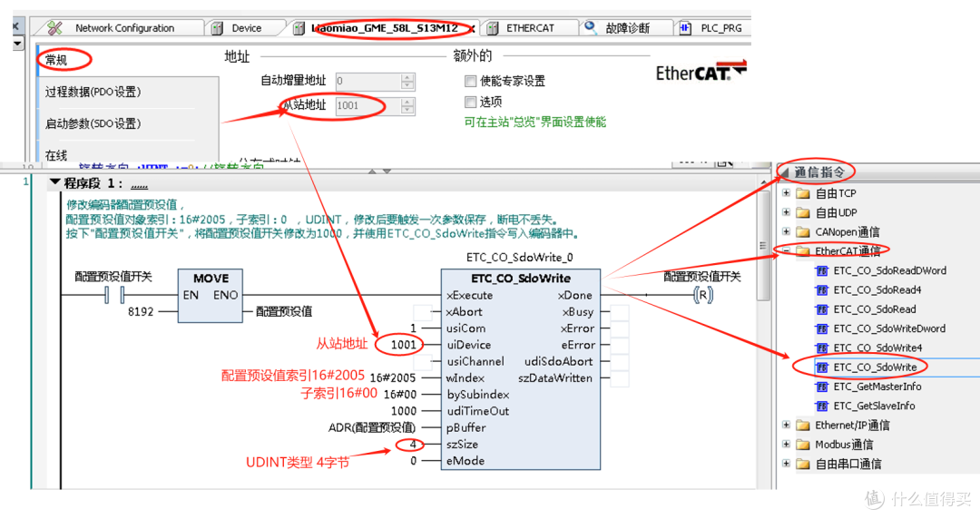Image resolution: width=980 pixels, height=519 pixels.
Task: Select the ETC_CO_SdoWrite function block body
Action: pyautogui.click(x=521, y=369)
